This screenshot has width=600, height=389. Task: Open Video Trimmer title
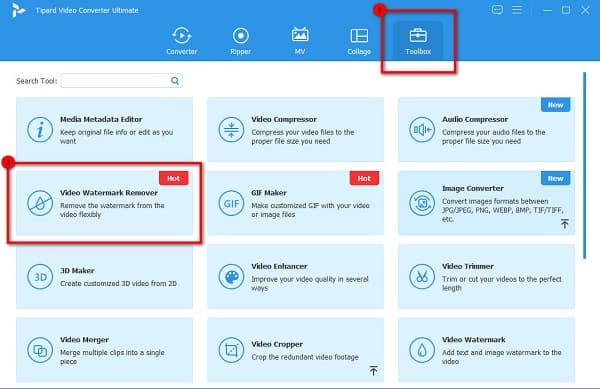tap(468, 266)
